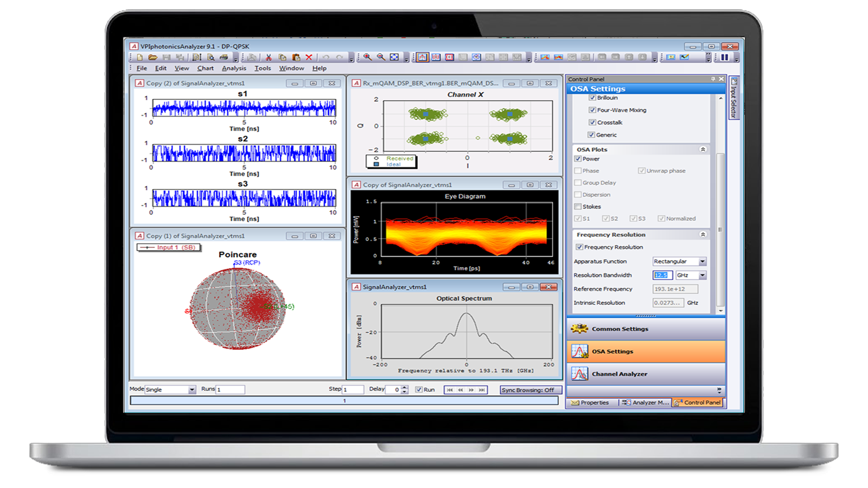Open the zoom toolbar overflow dropdown
Viewport: 868px width, 488px height.
[406, 58]
